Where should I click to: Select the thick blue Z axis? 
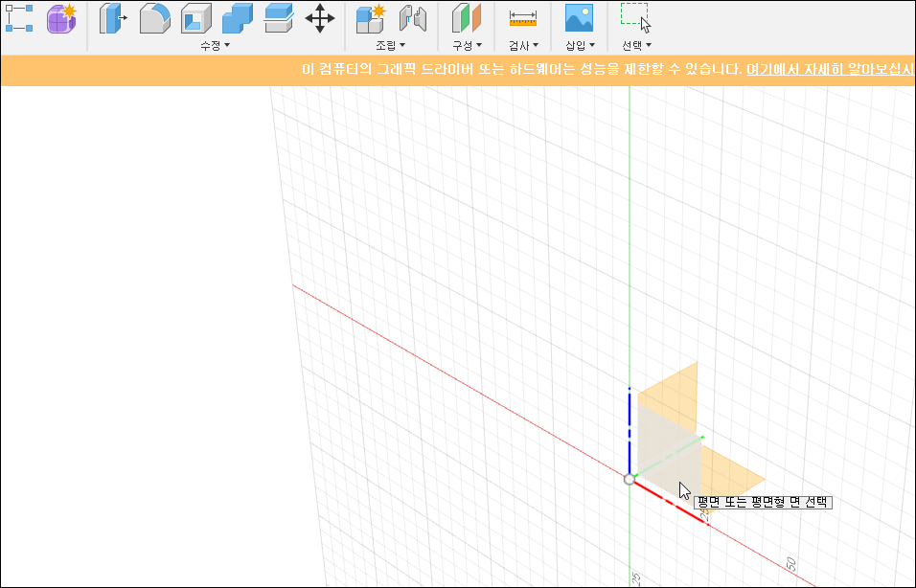pyautogui.click(x=630, y=431)
